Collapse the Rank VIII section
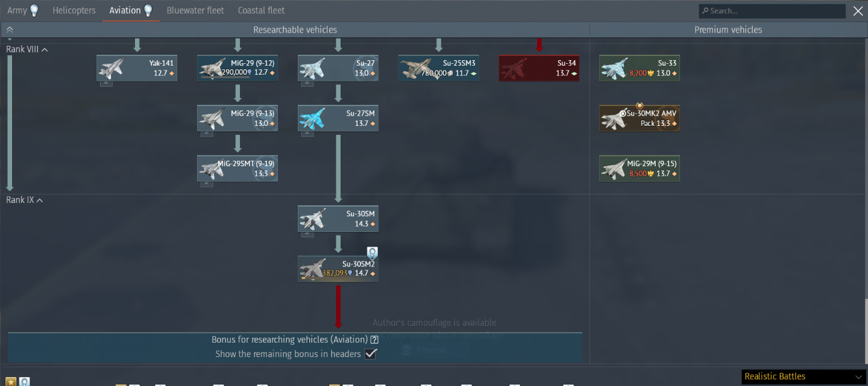The image size is (868, 386). click(x=27, y=49)
